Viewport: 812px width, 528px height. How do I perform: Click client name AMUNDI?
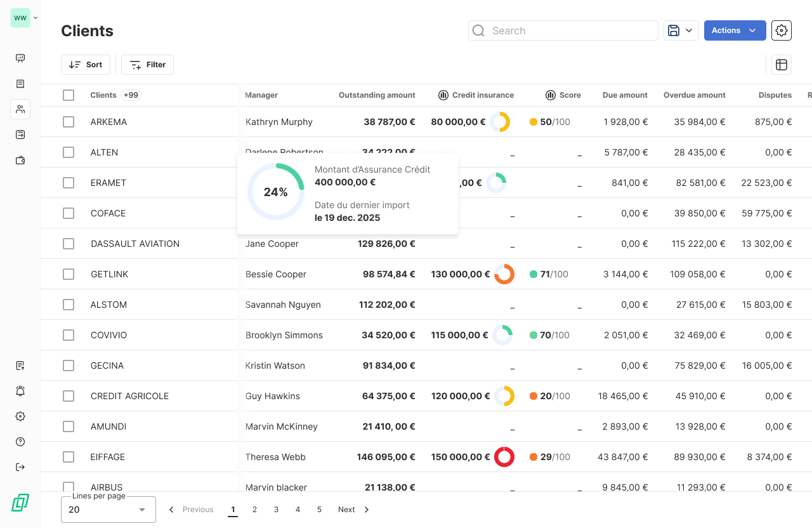point(108,426)
